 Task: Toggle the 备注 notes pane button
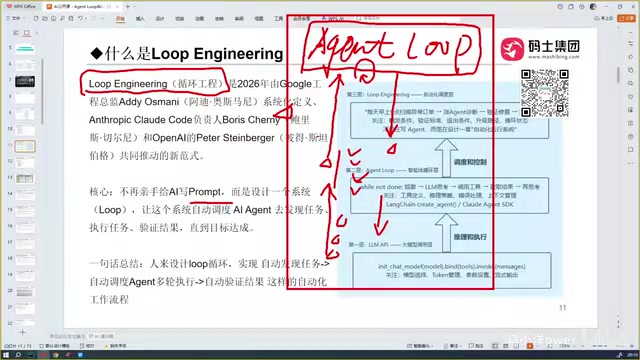coord(452,346)
